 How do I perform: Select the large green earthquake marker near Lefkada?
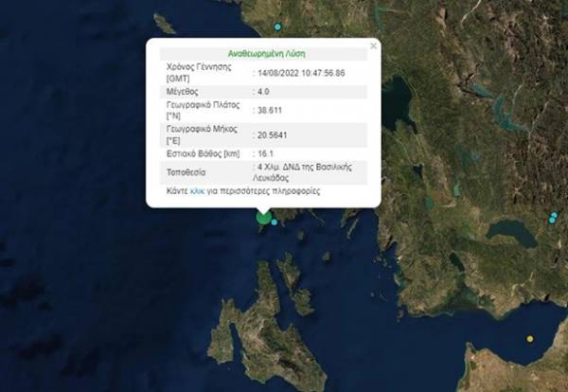[x=264, y=218]
